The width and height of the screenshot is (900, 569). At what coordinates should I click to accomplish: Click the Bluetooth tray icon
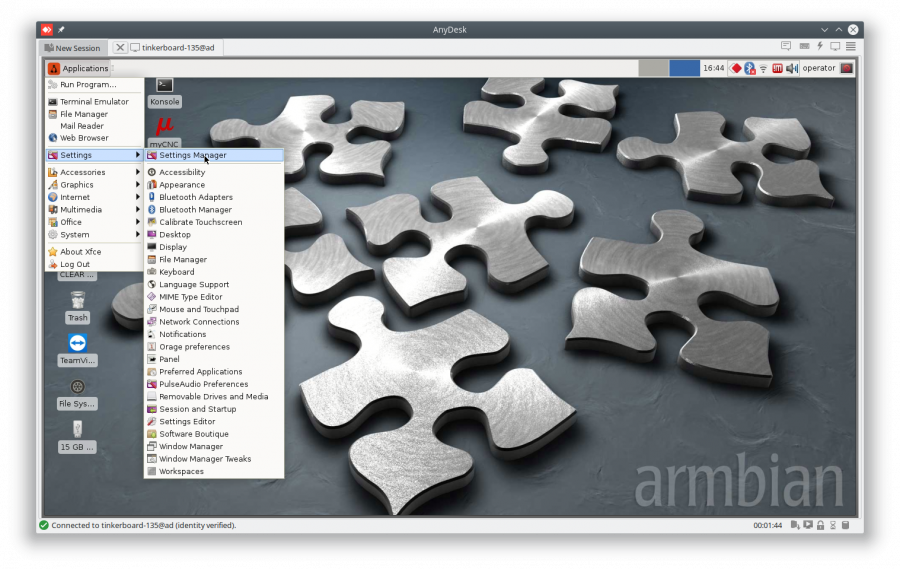[x=749, y=68]
